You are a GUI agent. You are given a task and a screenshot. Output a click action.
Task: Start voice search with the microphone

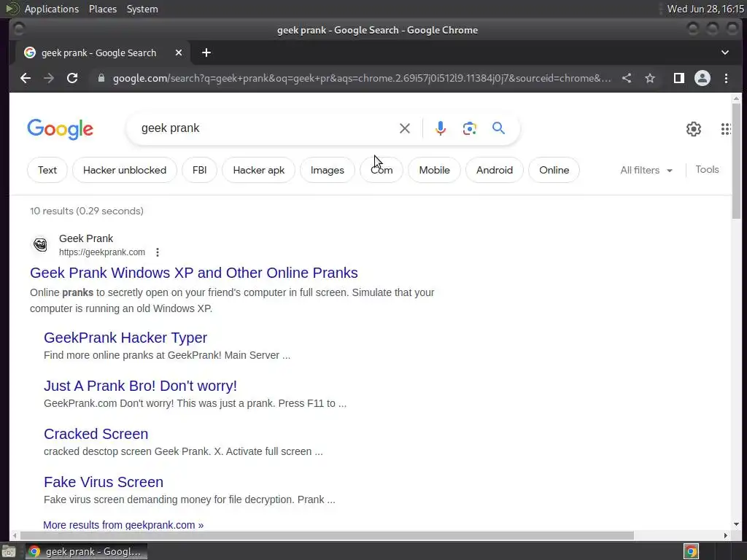[441, 128]
